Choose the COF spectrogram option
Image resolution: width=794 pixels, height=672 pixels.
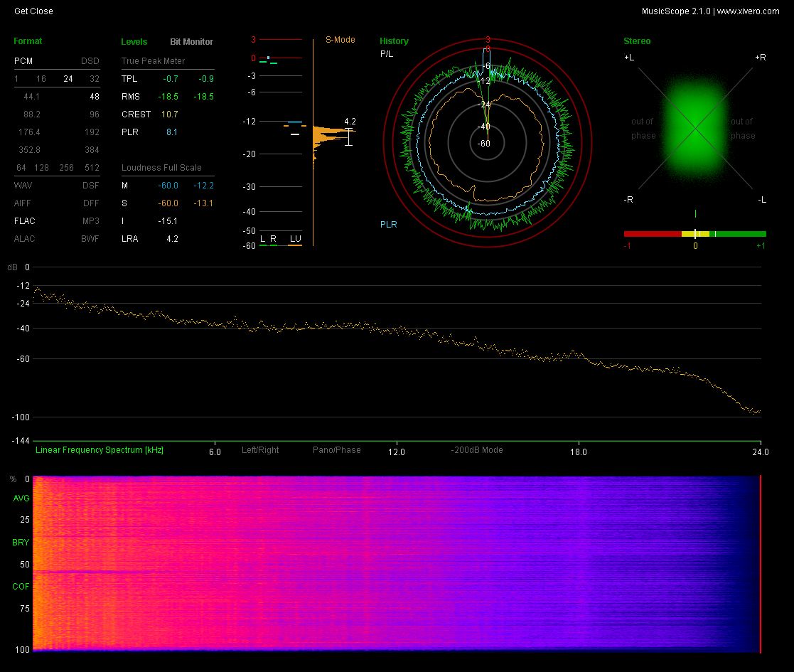tap(21, 587)
